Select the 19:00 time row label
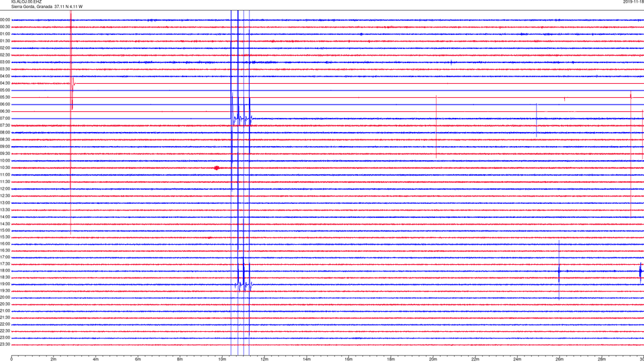The height and width of the screenshot is (362, 644). pos(5,284)
